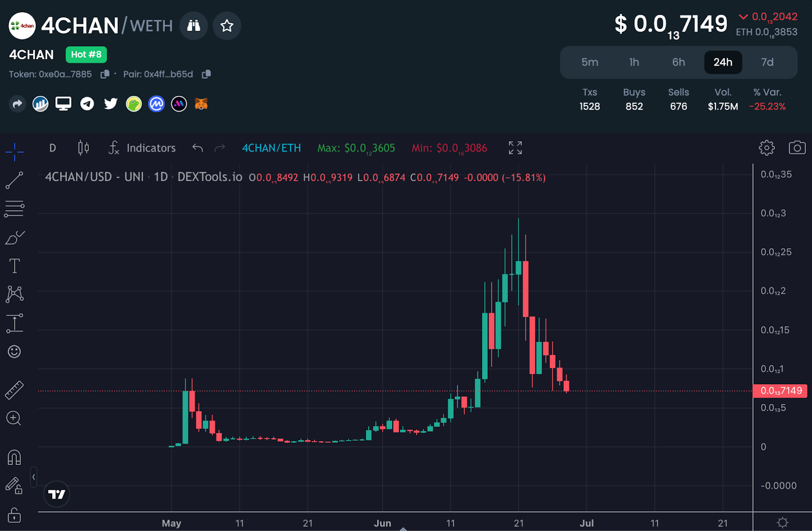Click the binoculars icon beside 4CHAN/WETH
Image resolution: width=812 pixels, height=531 pixels.
pos(193,25)
